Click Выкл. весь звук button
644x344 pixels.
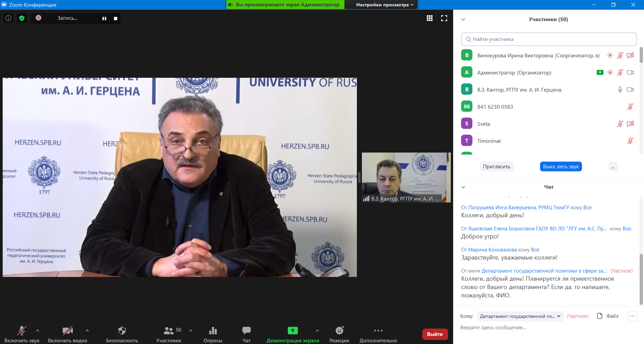560,167
